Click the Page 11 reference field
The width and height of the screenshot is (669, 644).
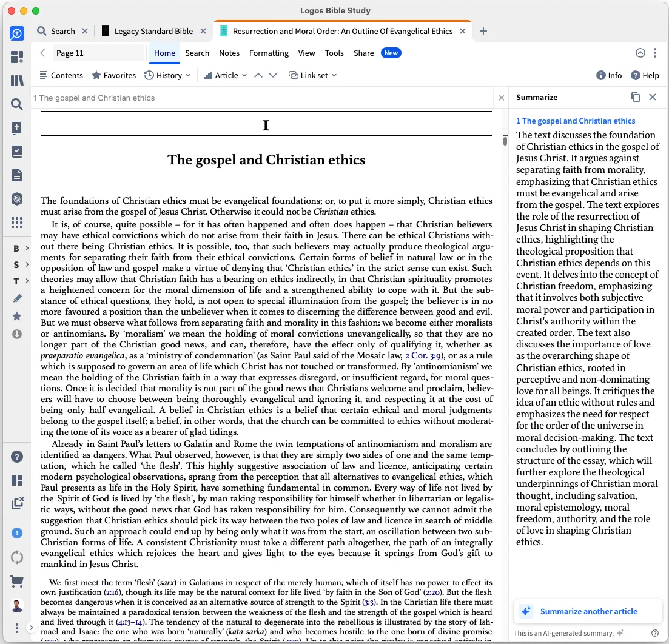tap(98, 53)
